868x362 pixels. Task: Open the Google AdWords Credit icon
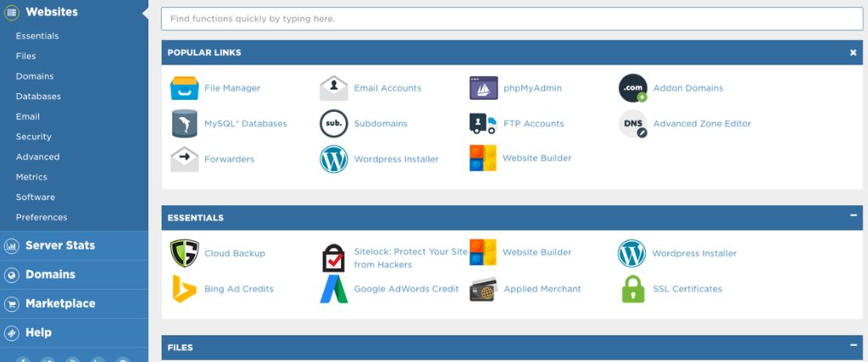(x=334, y=289)
